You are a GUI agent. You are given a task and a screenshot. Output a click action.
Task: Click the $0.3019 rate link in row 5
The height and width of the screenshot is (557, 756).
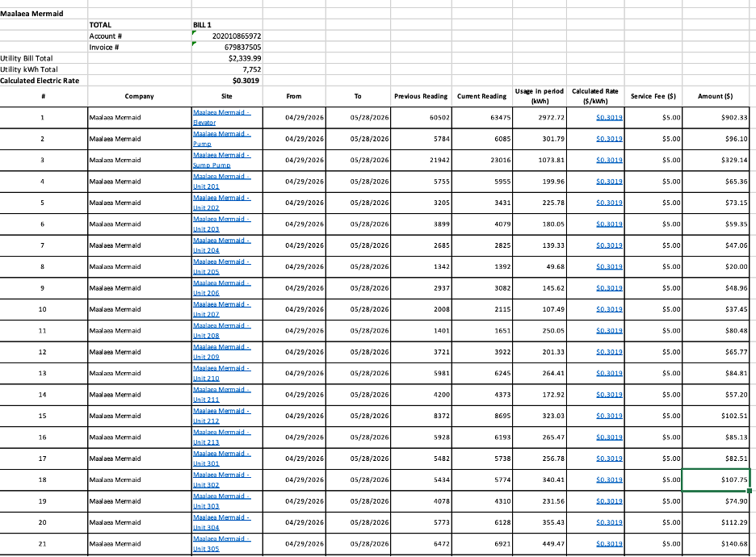[x=610, y=203]
